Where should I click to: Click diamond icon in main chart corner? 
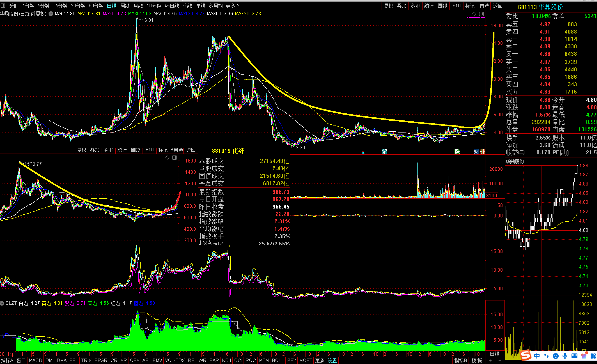point(474,14)
